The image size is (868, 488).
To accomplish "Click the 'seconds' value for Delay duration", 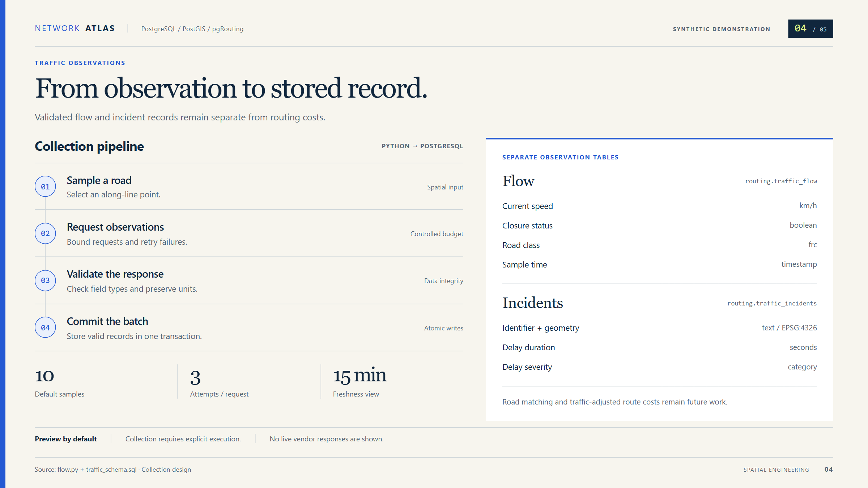I will tap(803, 347).
